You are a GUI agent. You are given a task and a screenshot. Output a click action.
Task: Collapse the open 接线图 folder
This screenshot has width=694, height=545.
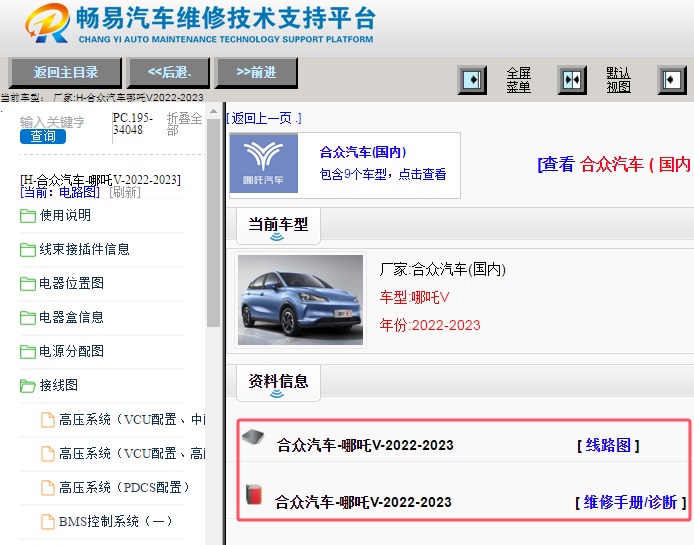tap(58, 385)
